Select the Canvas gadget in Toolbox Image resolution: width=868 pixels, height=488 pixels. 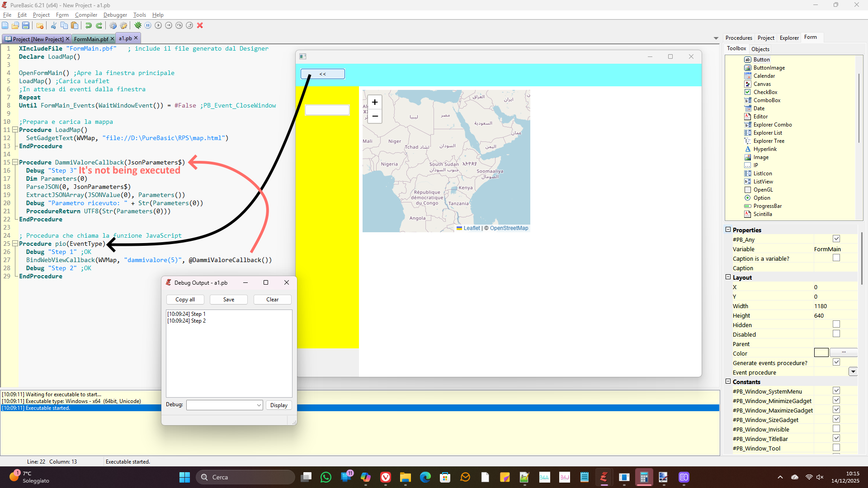point(762,84)
